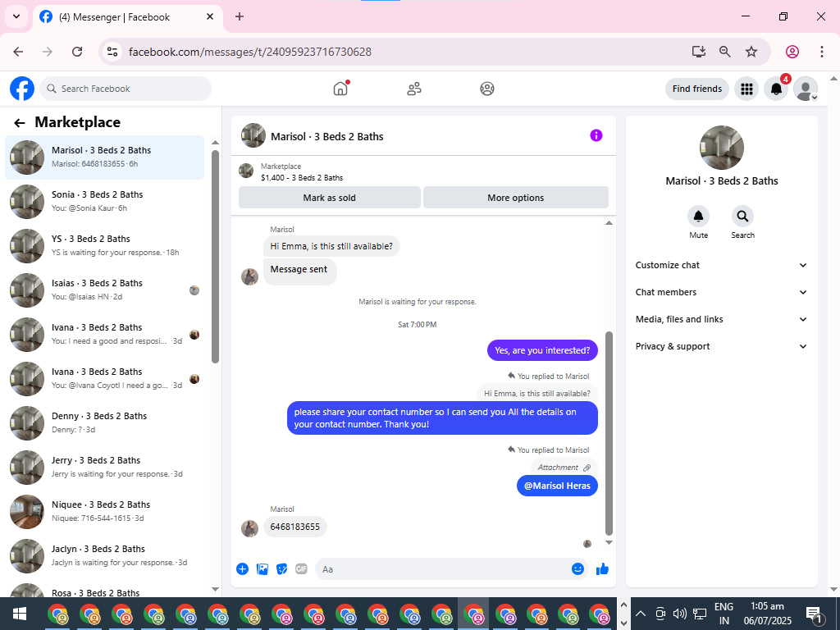The width and height of the screenshot is (840, 630).
Task: Go back from Marketplace chats list
Action: tap(20, 123)
